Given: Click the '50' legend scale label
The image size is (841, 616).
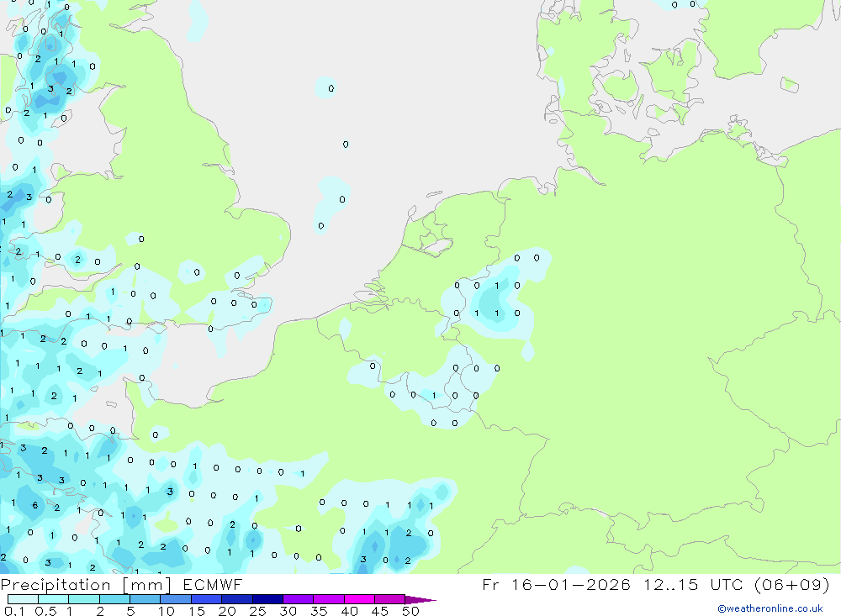Looking at the screenshot, I should (x=410, y=611).
